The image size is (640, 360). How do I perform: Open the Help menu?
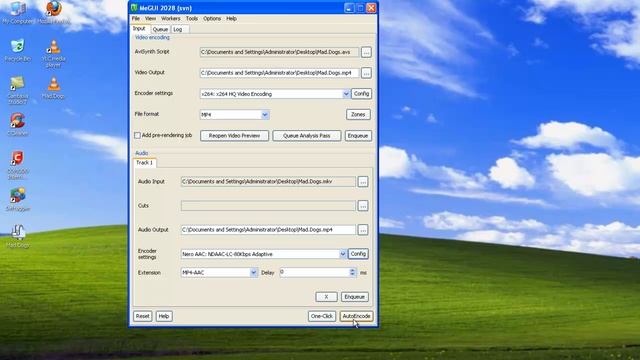pyautogui.click(x=231, y=19)
